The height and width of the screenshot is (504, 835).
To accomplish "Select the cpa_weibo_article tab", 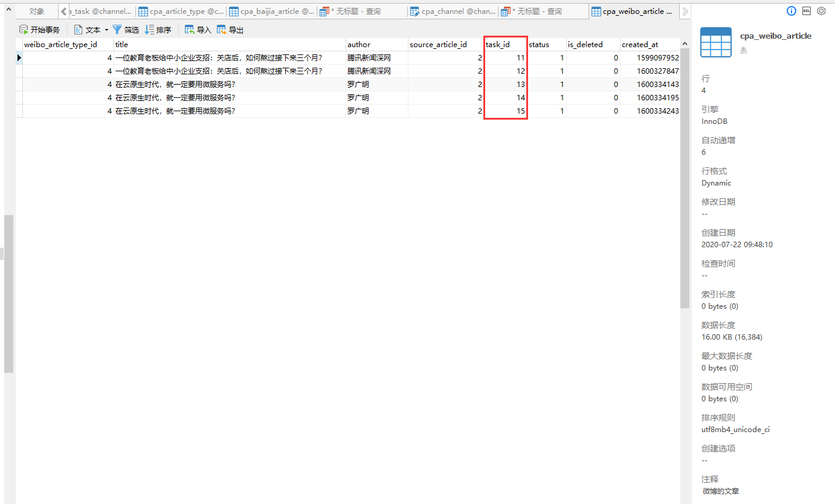I will pyautogui.click(x=633, y=11).
